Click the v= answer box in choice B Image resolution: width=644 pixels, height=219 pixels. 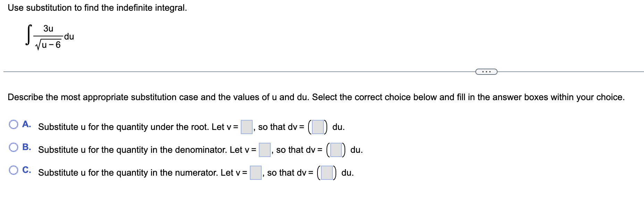(x=265, y=150)
